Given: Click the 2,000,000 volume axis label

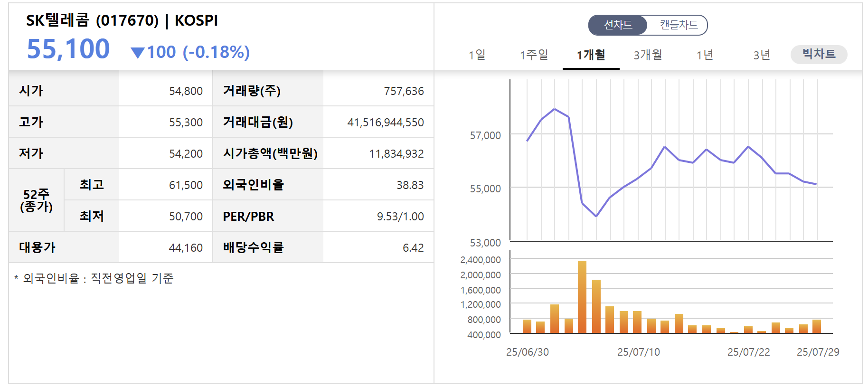Looking at the screenshot, I should (x=480, y=275).
